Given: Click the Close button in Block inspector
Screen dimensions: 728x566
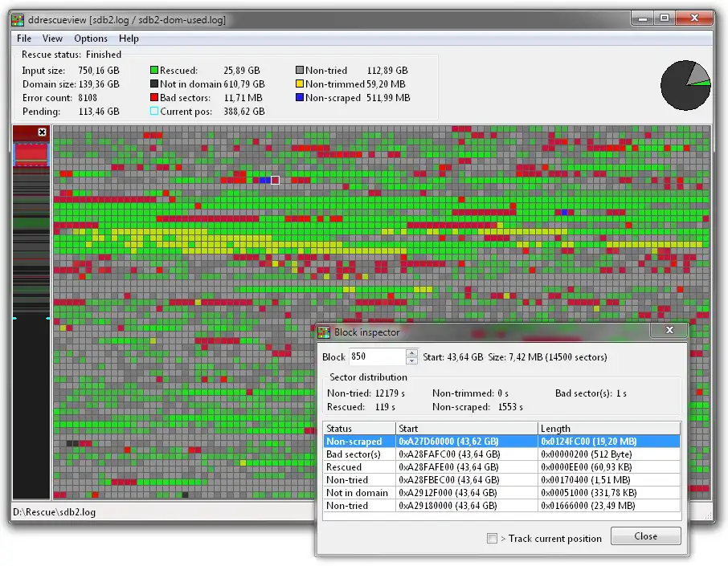Looking at the screenshot, I should [x=645, y=536].
